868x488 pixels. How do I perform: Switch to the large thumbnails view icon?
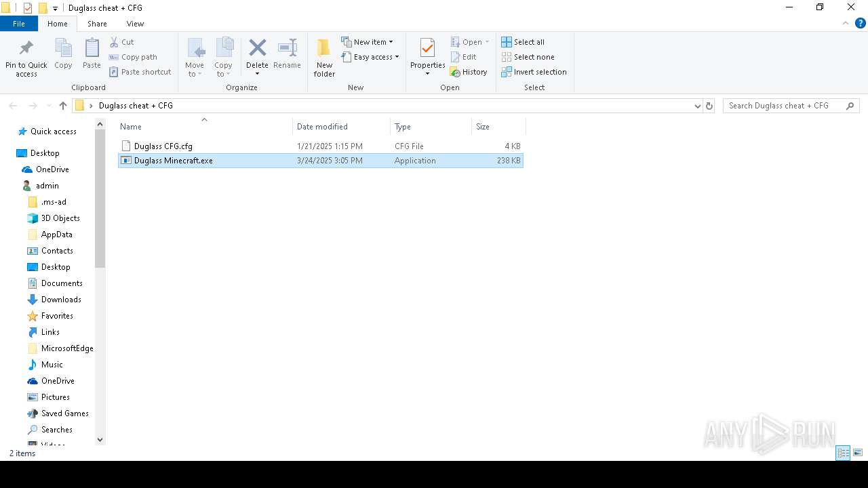(x=858, y=453)
